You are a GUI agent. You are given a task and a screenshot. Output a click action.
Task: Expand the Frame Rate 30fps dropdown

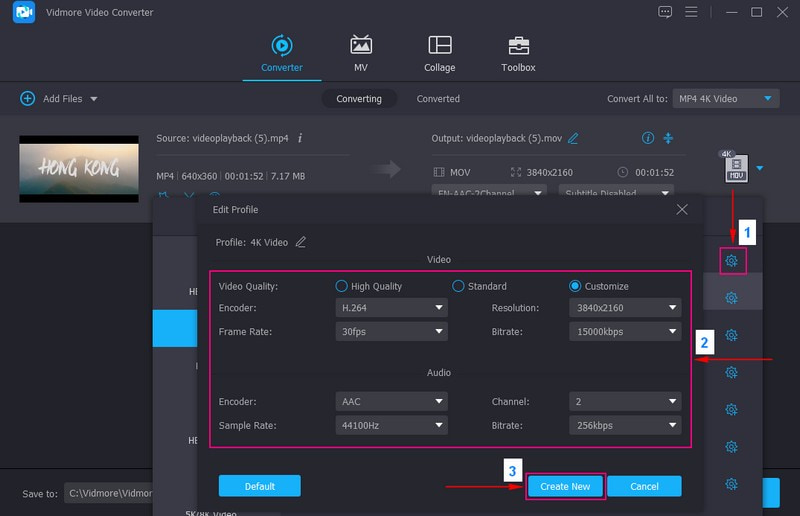point(391,331)
